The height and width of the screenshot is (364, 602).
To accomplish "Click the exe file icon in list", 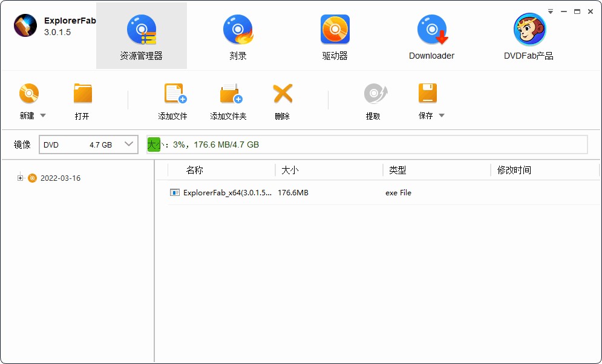I will 175,192.
